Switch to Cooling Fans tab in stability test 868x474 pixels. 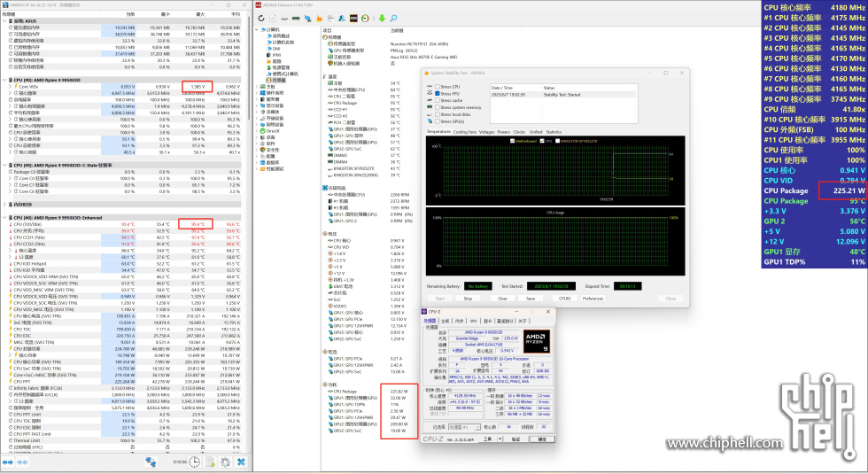click(x=465, y=132)
